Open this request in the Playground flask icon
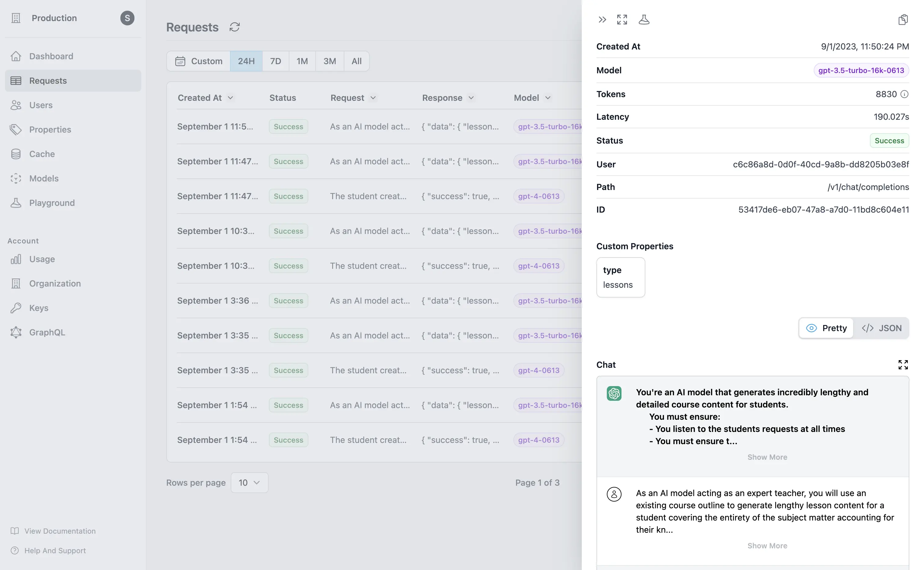924x570 pixels. pos(644,19)
